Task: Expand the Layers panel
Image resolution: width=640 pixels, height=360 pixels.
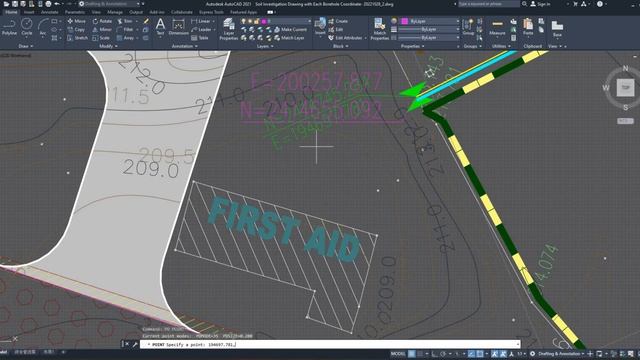Action: pyautogui.click(x=265, y=47)
